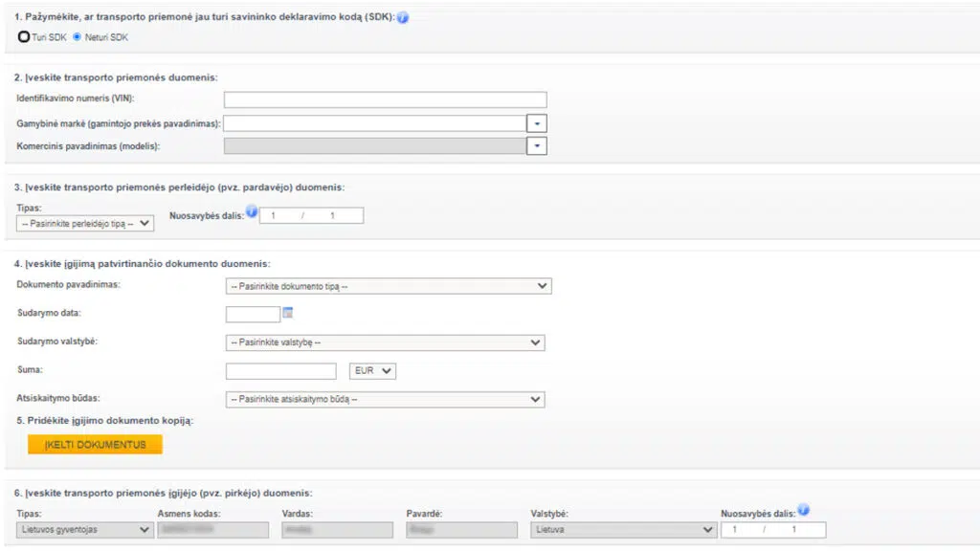Screen dimensions: 980x551
Task: Click the 'Dokumento pavadinimas:' label
Action: 68,284
